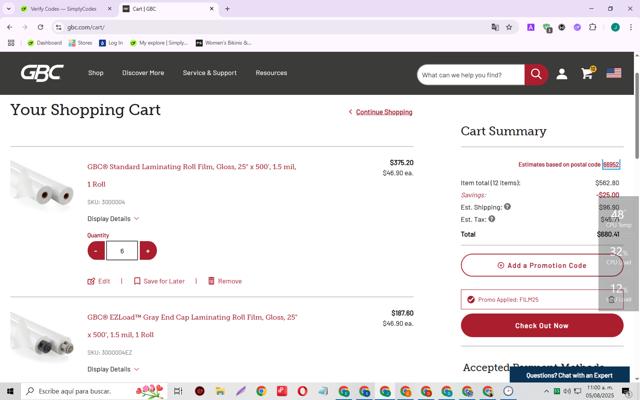640x400 pixels.
Task: Open the tab search dropdown arrow
Action: click(x=9, y=9)
